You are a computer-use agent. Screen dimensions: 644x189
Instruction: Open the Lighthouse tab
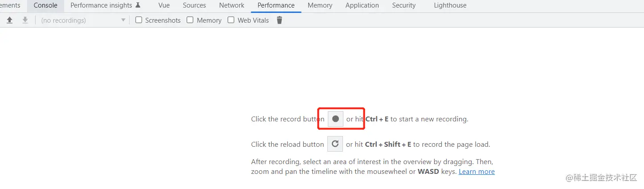(450, 5)
